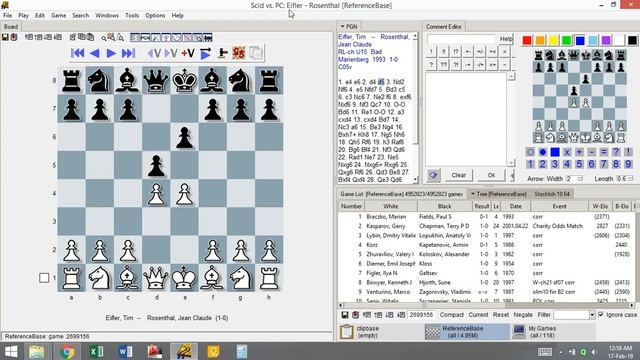Screen dimensions: 640x360
Task: Switch to the Stockfish 10 64 tab
Action: 552,194
